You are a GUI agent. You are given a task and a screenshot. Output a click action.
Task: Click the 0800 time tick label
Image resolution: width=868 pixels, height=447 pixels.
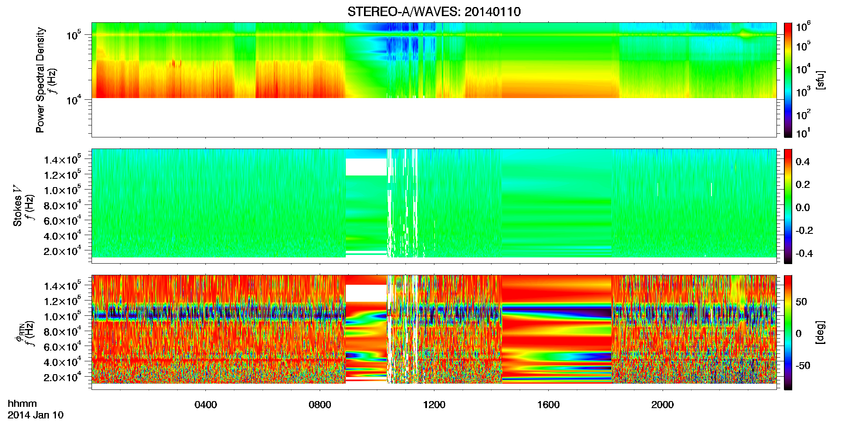(x=320, y=405)
